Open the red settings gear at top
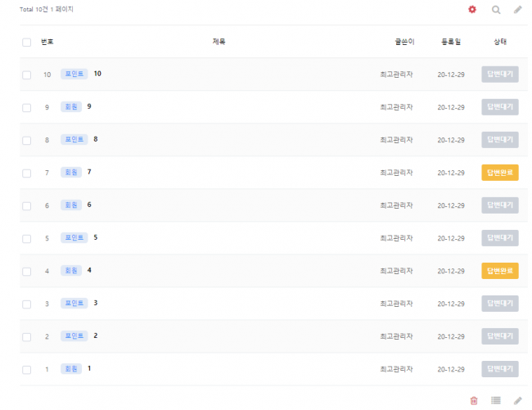 472,10
